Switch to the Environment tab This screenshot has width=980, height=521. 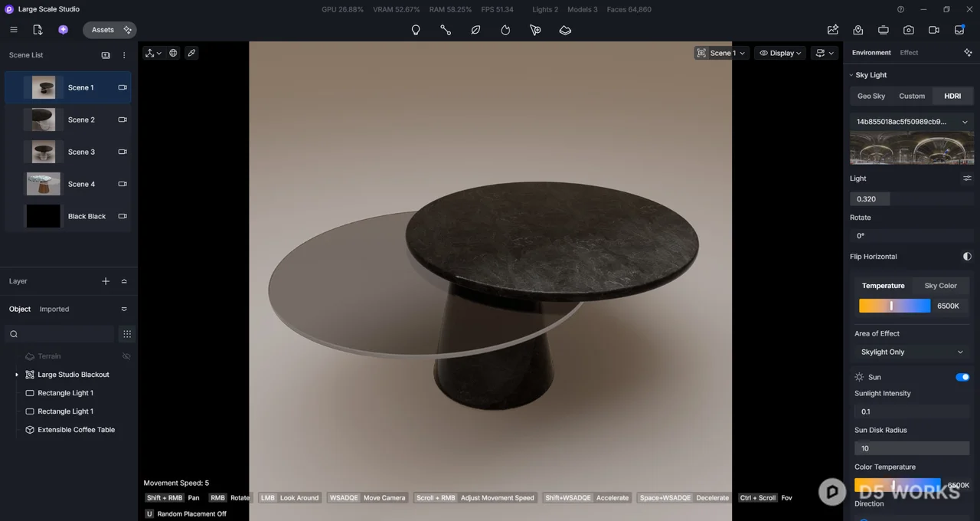pos(871,52)
